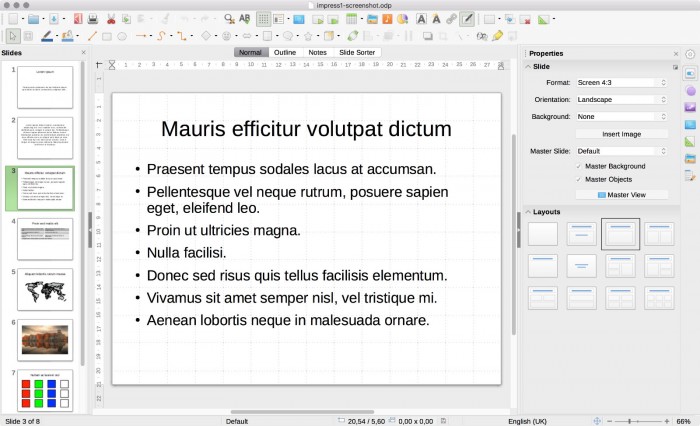This screenshot has height=426, width=700.
Task: Close the Slides panel
Action: pos(83,53)
